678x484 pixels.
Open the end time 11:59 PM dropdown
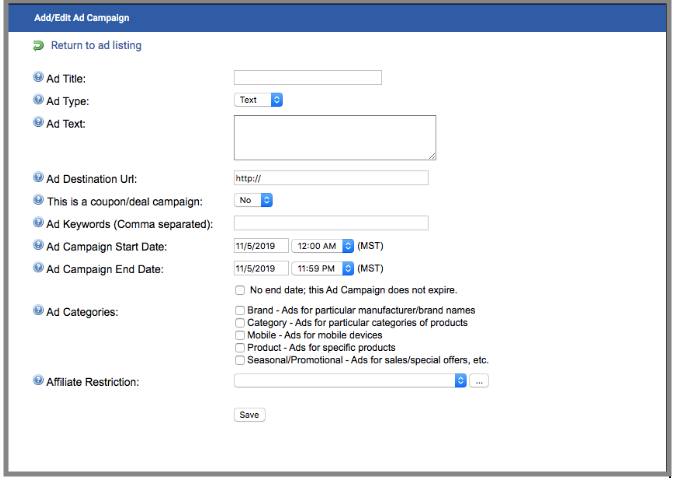(x=323, y=269)
